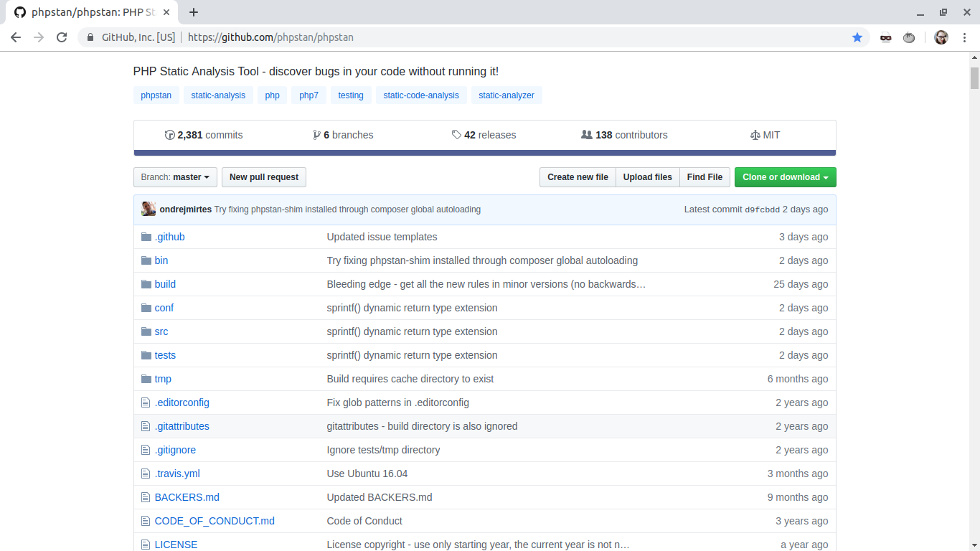Click the folder icon for tests

(x=146, y=355)
